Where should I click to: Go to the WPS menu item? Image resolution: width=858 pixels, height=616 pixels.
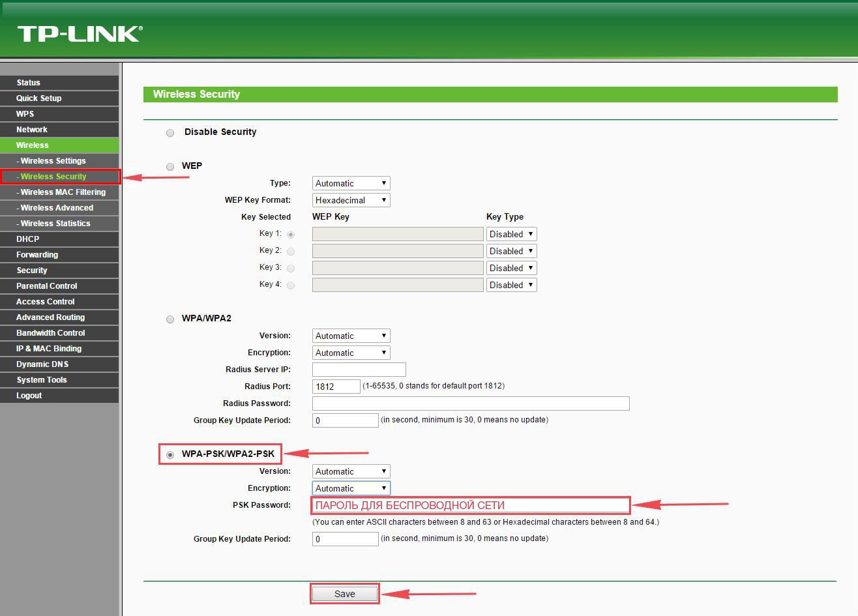click(59, 114)
